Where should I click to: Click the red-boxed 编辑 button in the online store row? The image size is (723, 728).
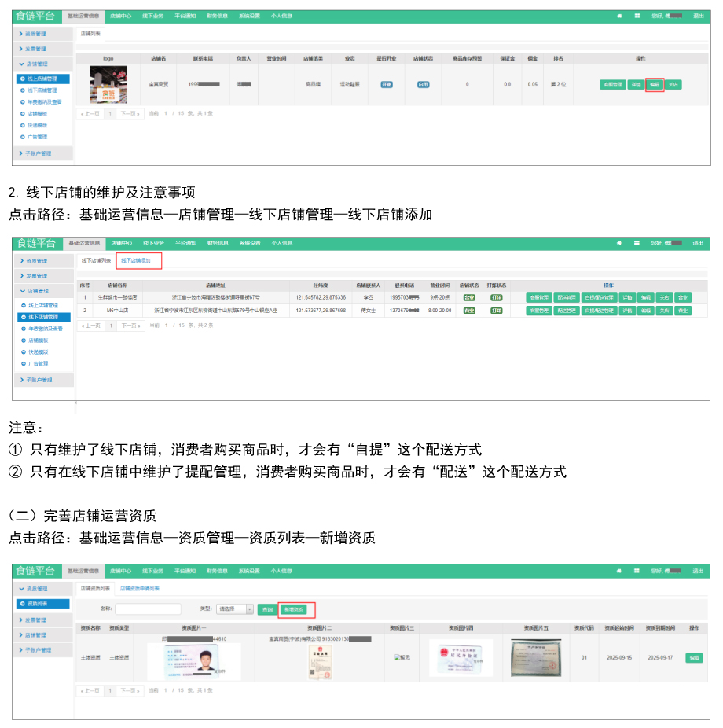pos(655,85)
